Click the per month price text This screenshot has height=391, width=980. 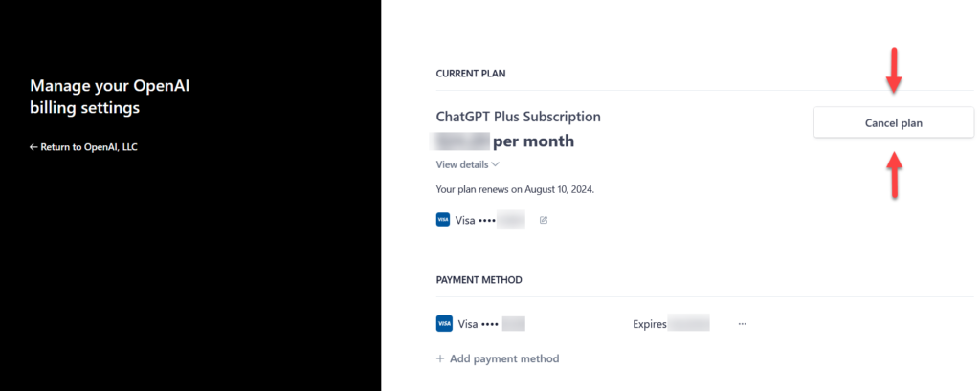click(533, 141)
